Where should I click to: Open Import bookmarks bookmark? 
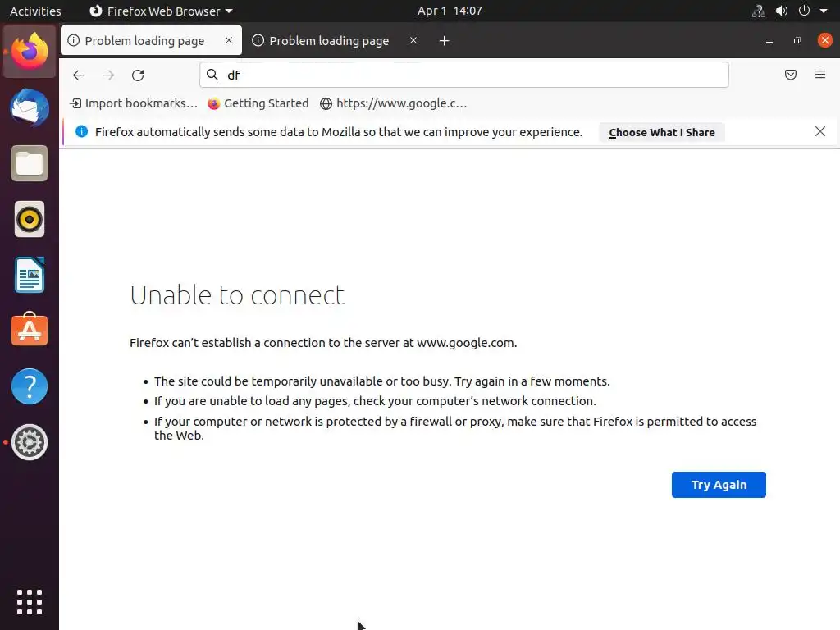click(x=134, y=103)
